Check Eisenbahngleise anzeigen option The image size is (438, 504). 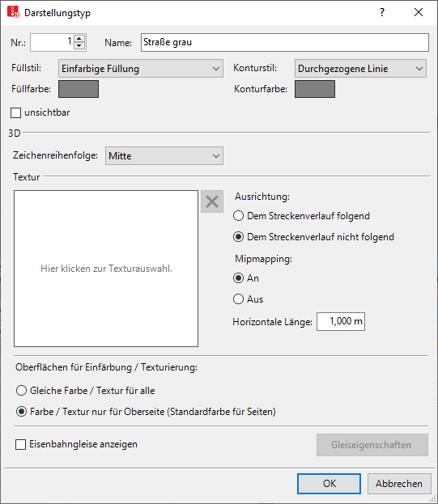(20, 444)
